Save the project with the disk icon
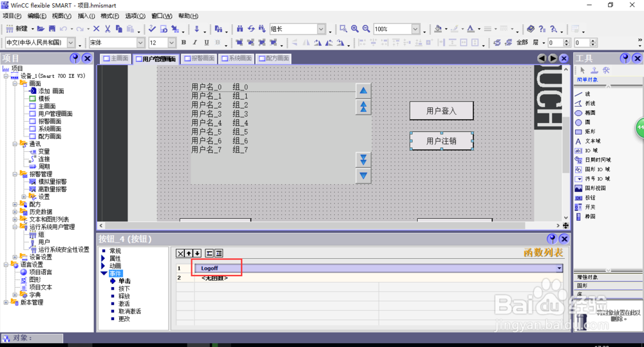 (x=52, y=29)
